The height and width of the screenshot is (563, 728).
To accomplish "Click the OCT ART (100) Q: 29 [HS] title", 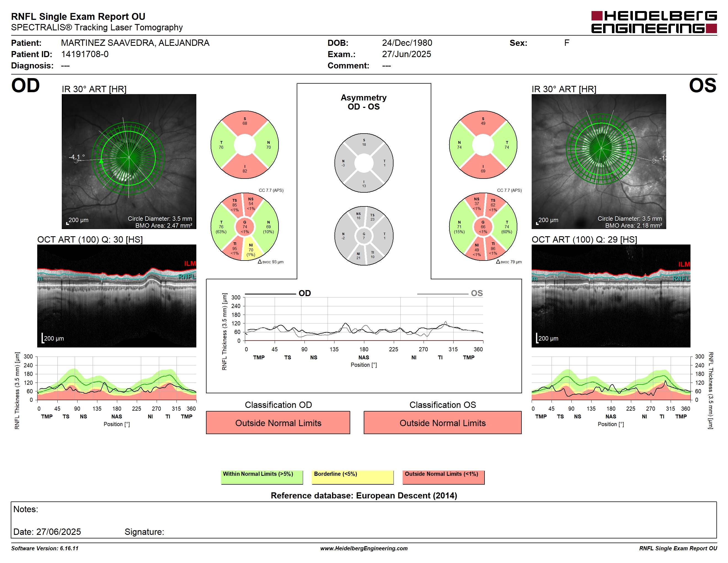I will (x=584, y=240).
